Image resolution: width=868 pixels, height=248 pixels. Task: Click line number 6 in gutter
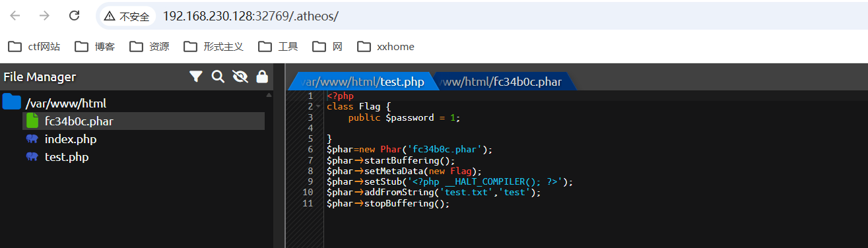pos(310,149)
